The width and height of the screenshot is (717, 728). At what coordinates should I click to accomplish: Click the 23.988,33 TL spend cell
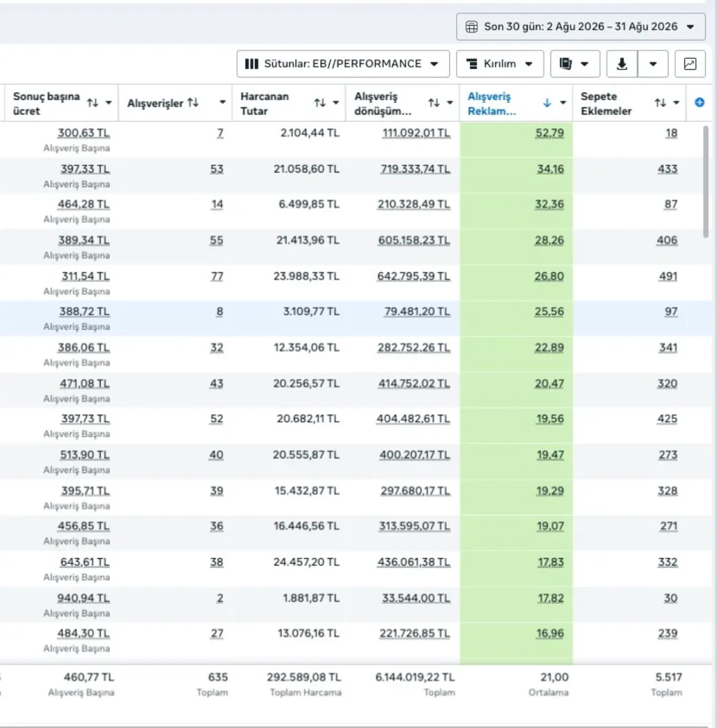pyautogui.click(x=306, y=276)
